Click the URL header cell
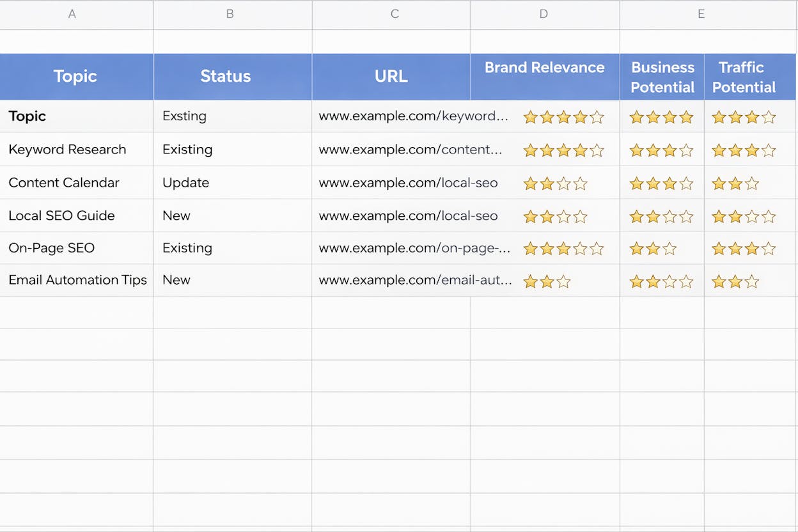Viewport: 798px width, 532px height. point(391,77)
